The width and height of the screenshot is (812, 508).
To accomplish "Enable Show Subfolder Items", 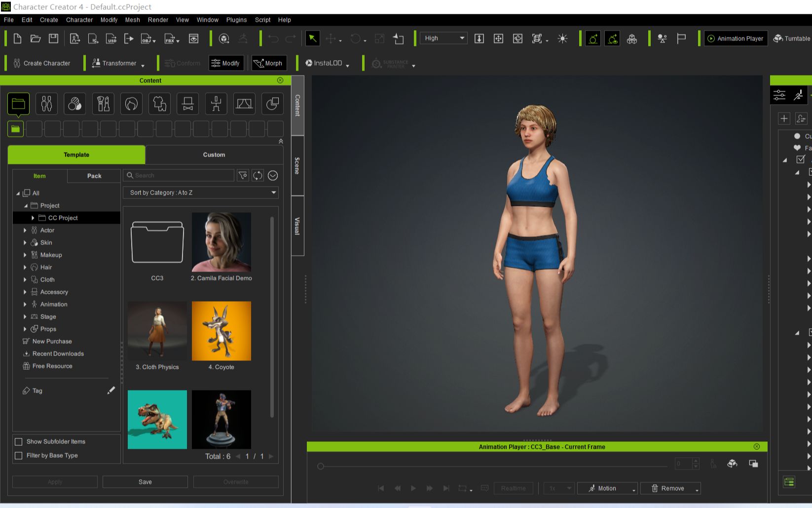I will (x=19, y=441).
